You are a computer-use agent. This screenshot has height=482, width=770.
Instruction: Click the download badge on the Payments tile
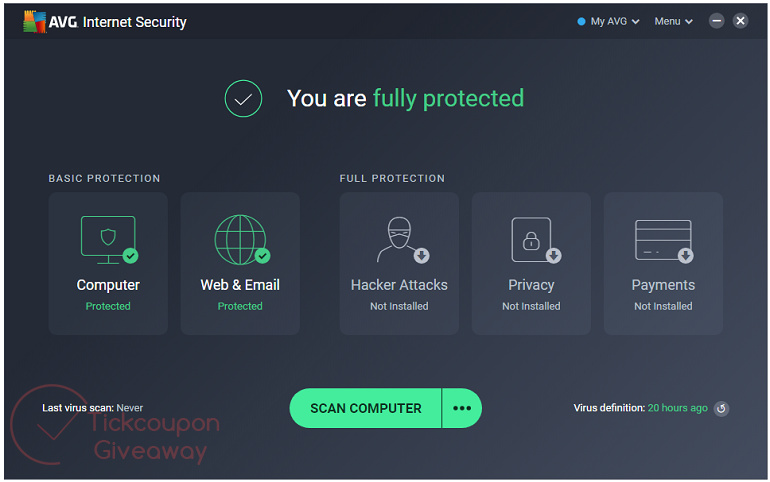pos(685,255)
